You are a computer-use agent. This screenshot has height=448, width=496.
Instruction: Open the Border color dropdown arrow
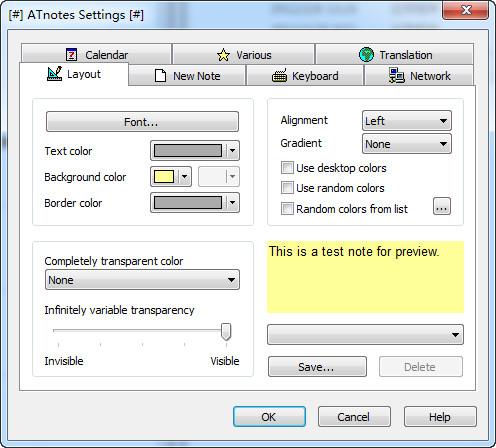232,202
